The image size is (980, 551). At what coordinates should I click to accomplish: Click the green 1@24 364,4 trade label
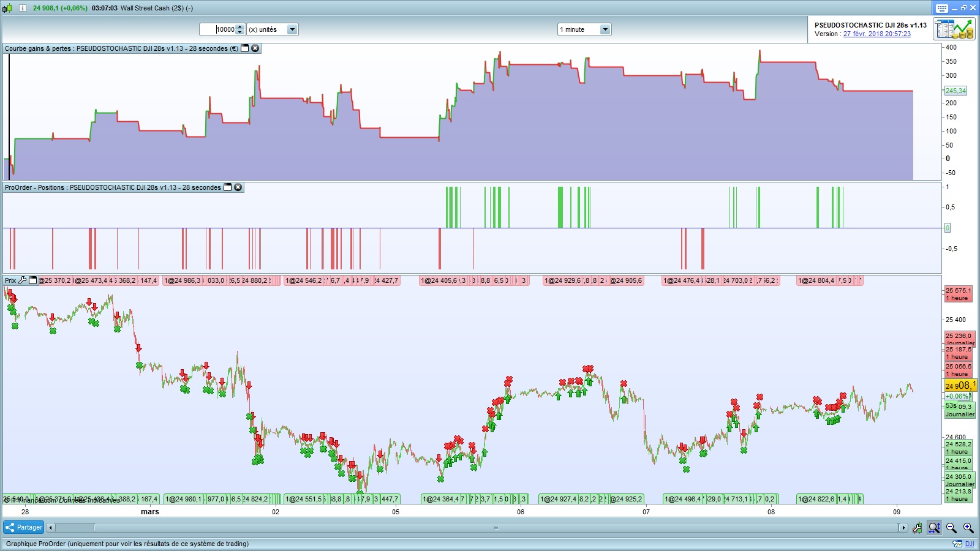[440, 499]
